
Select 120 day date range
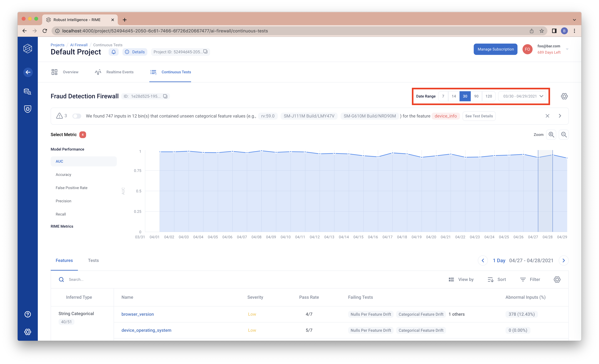click(x=489, y=96)
